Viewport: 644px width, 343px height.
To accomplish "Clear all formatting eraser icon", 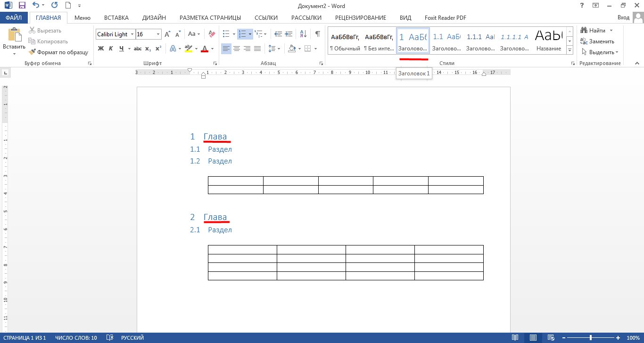I will tap(212, 34).
